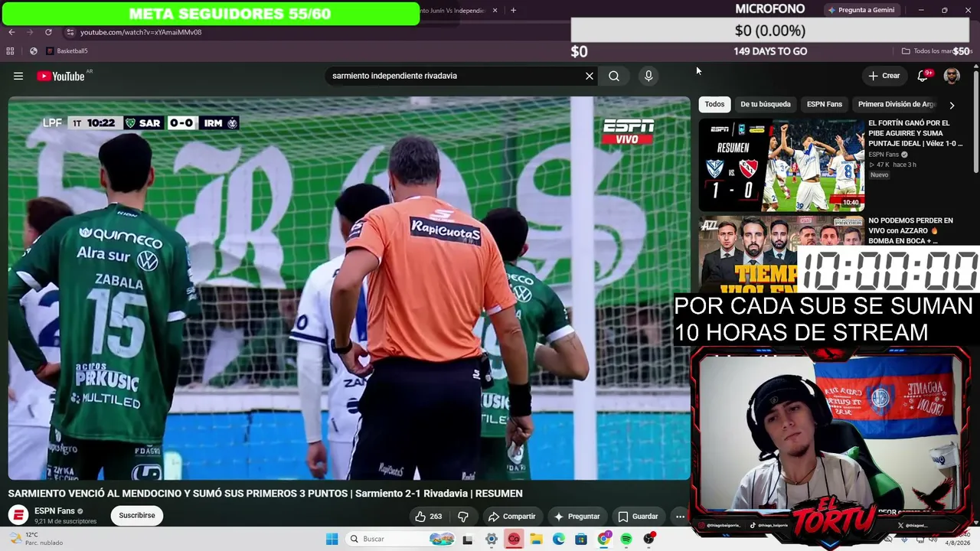Select the De tu búsqueda chip
The image size is (980, 551).
click(766, 104)
